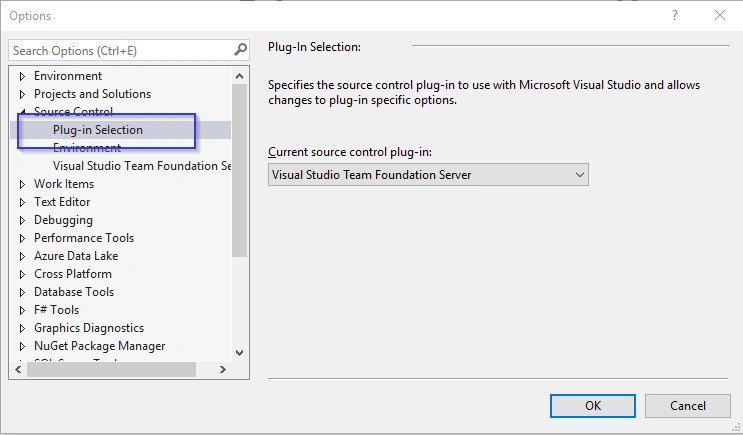Expand the Azure Data Lake node
Viewport: 743px width, 435px height.
22,256
